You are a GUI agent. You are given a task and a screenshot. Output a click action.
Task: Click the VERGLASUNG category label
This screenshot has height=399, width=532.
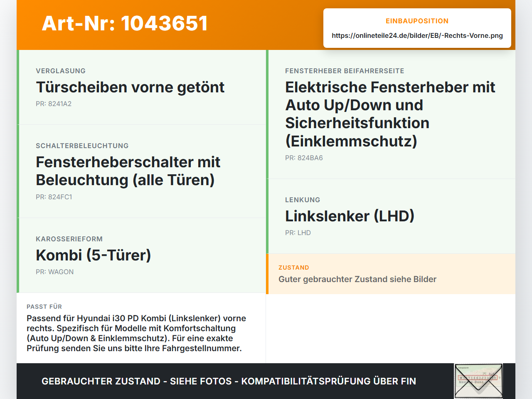tap(61, 71)
